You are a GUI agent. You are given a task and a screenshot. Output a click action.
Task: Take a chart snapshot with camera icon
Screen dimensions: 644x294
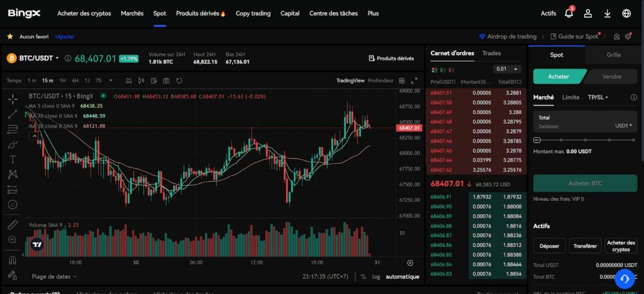coord(166,80)
